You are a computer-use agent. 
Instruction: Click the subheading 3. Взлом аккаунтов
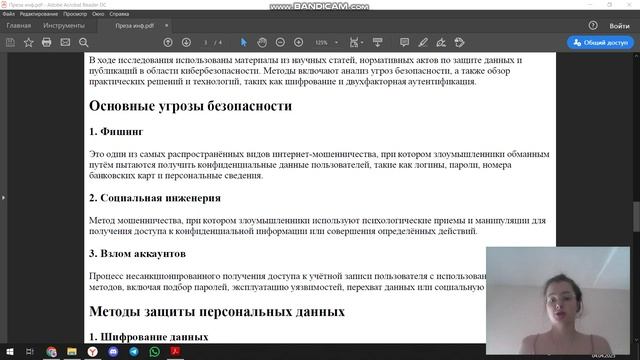point(137,253)
